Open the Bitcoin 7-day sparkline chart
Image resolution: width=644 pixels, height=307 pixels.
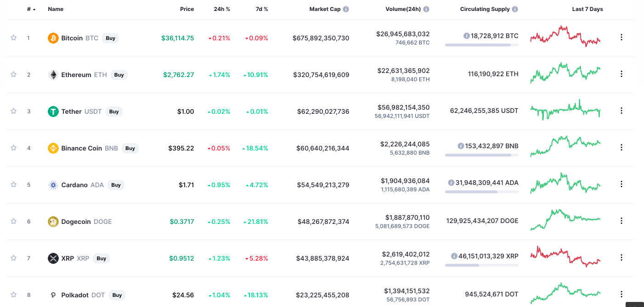pyautogui.click(x=565, y=36)
